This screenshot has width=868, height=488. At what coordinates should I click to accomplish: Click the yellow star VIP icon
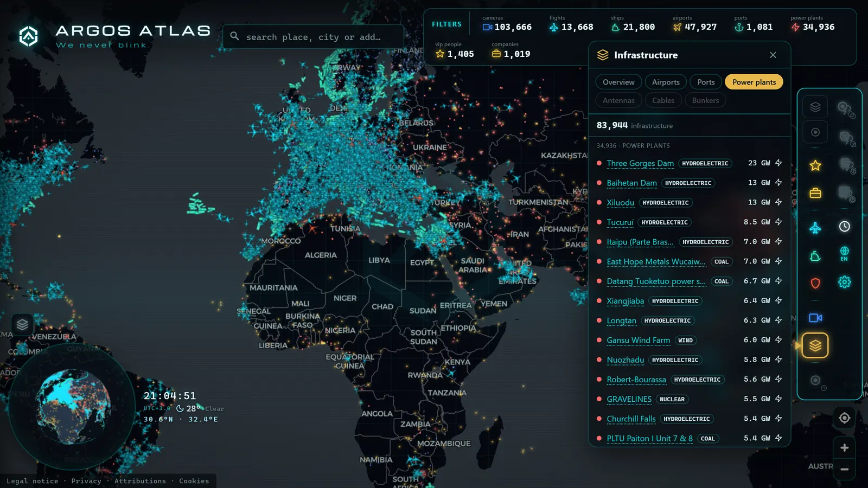coord(815,165)
